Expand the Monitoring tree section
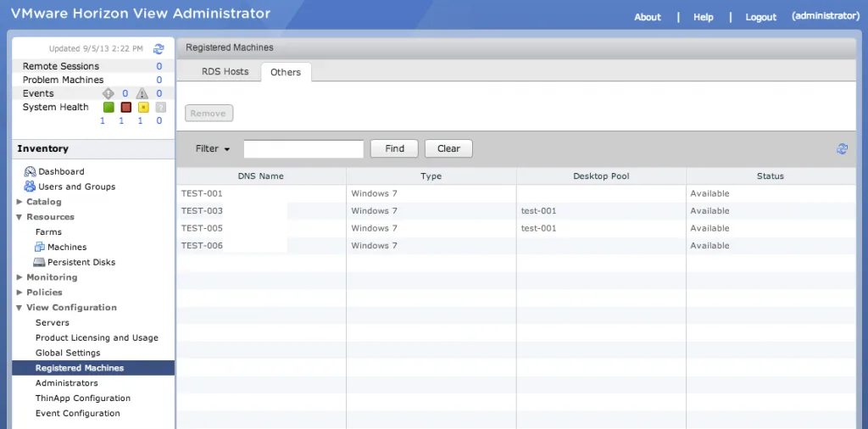 20,276
